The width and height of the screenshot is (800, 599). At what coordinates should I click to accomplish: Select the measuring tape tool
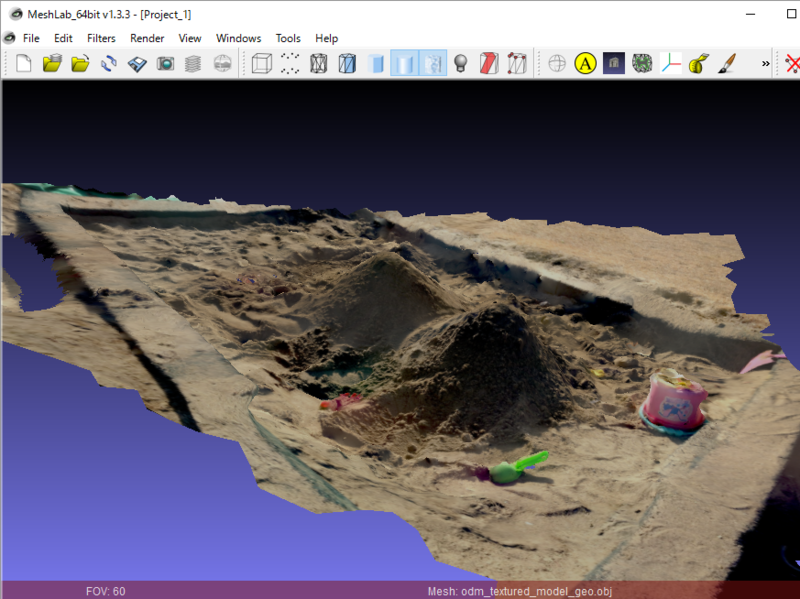(x=698, y=64)
